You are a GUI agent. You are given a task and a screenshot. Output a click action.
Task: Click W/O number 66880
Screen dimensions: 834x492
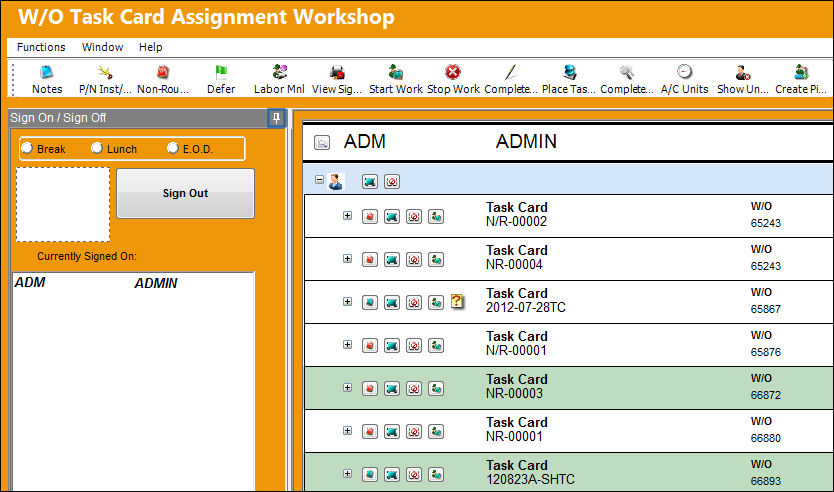[765, 438]
